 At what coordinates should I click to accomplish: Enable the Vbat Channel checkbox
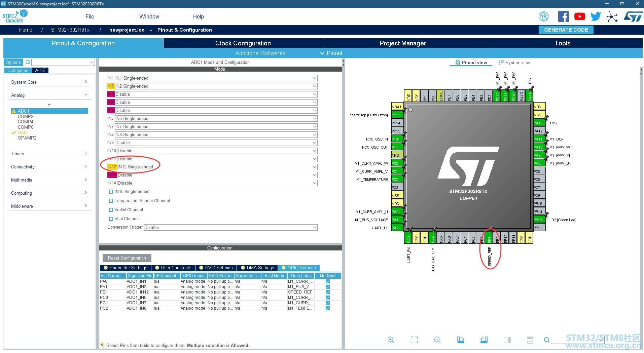[111, 219]
